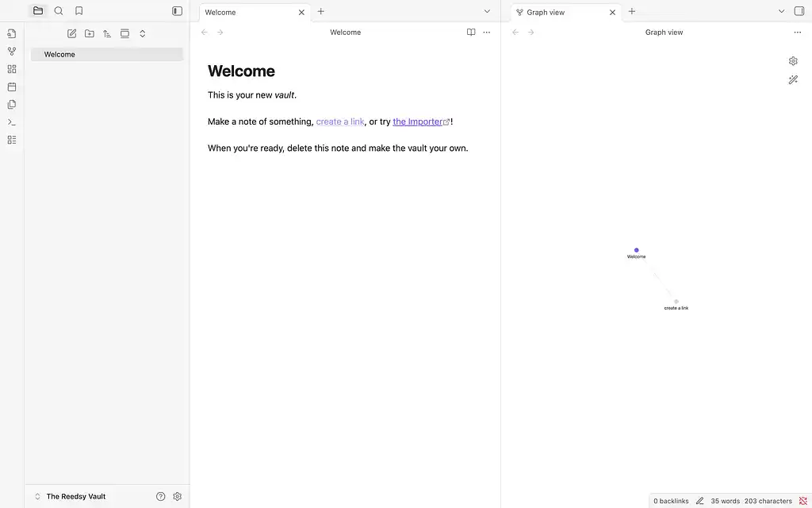Switch Welcome note to reading view
Image resolution: width=812 pixels, height=508 pixels.
(x=471, y=33)
